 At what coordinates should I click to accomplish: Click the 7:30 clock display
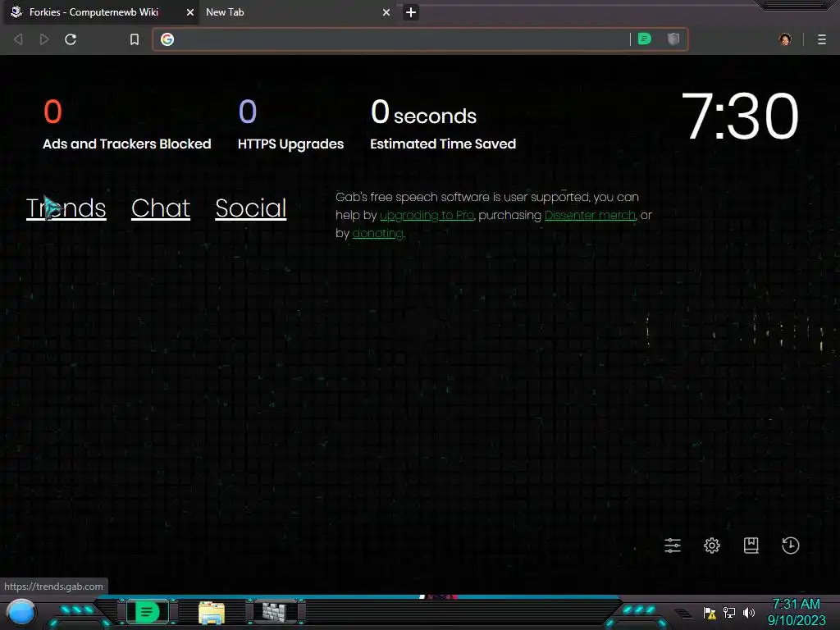pos(740,116)
